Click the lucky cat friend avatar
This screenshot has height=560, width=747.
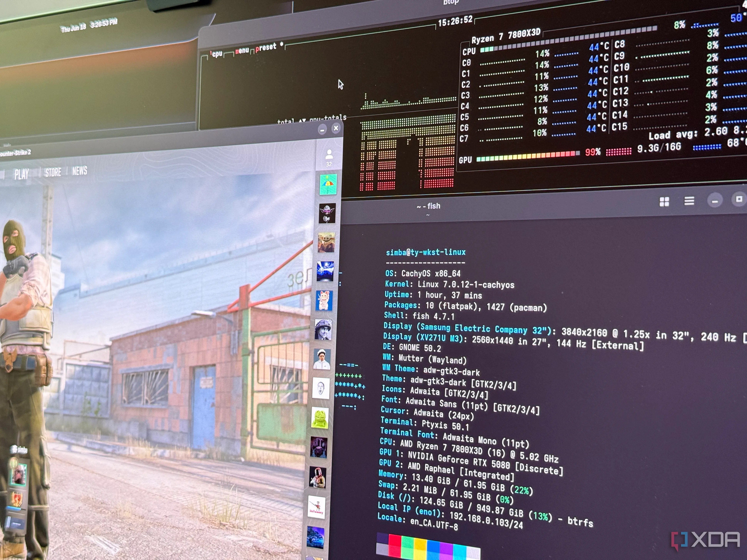click(x=324, y=300)
